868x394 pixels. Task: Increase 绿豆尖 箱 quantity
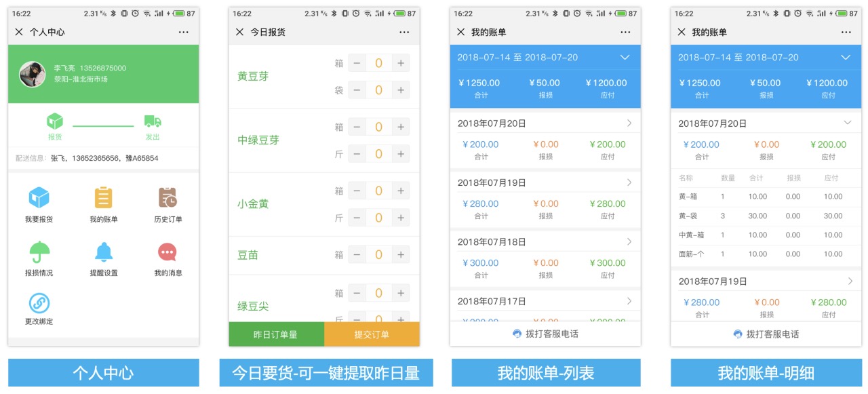point(401,293)
